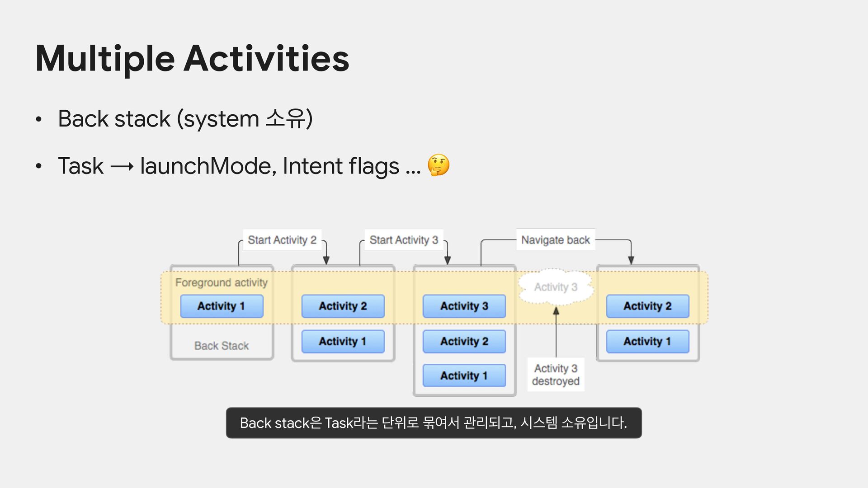The width and height of the screenshot is (868, 488).
Task: Click the dotted Activity 3 cloud shape
Action: tap(556, 287)
